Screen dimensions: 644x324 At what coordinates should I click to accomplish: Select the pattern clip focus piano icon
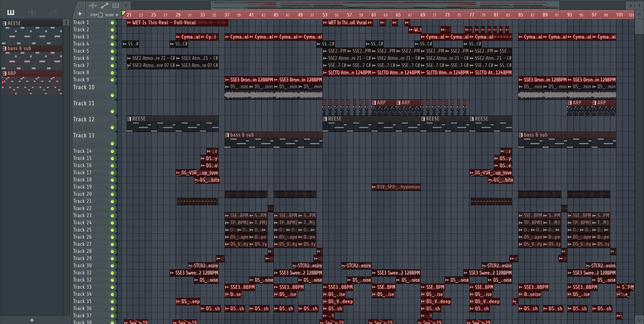[x=116, y=6]
